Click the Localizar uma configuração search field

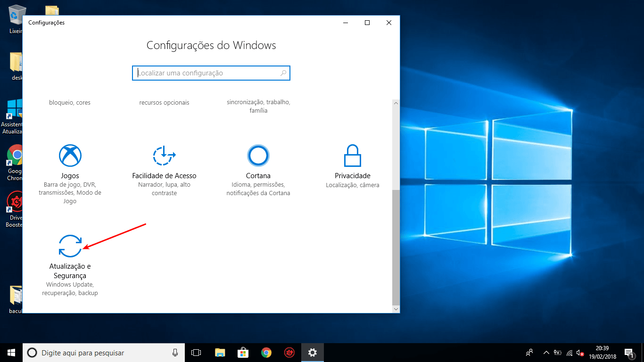[x=211, y=73]
